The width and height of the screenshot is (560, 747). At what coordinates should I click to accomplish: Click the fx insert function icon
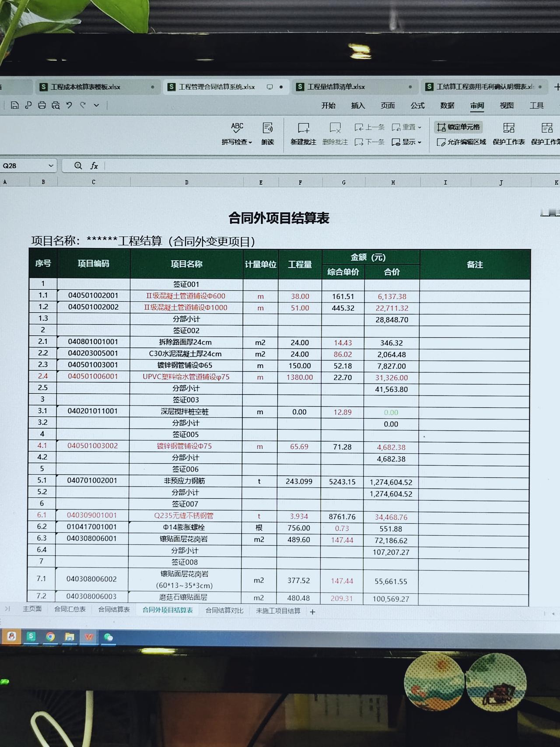(x=94, y=166)
